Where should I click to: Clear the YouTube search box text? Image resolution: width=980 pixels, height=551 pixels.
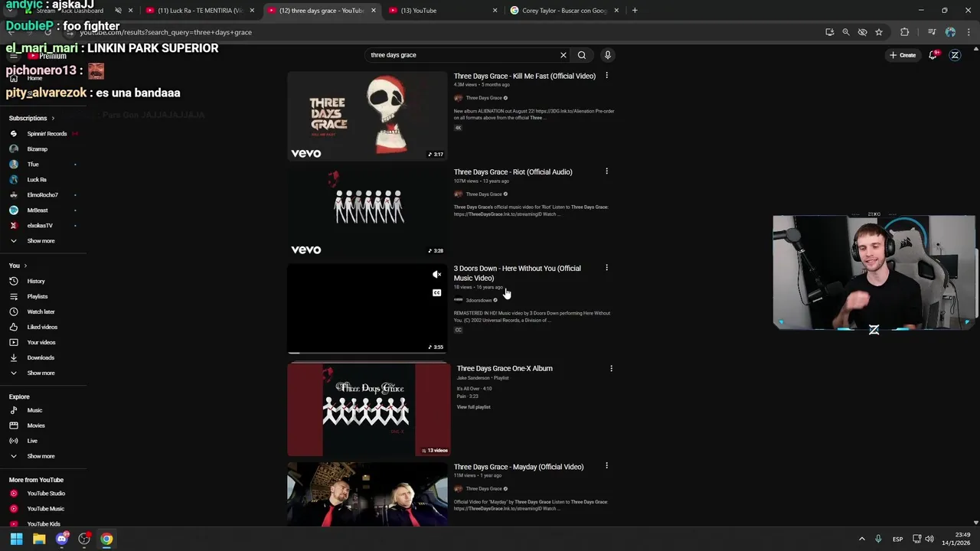563,55
